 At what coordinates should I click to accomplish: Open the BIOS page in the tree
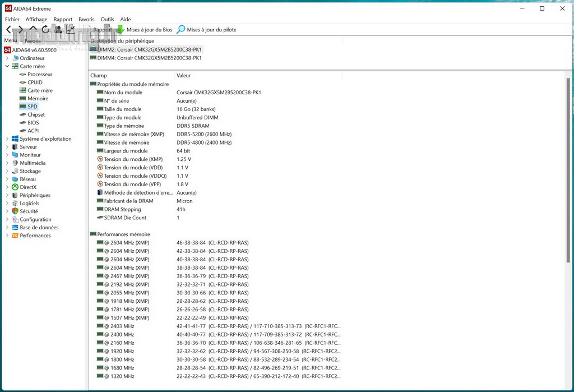29,123
